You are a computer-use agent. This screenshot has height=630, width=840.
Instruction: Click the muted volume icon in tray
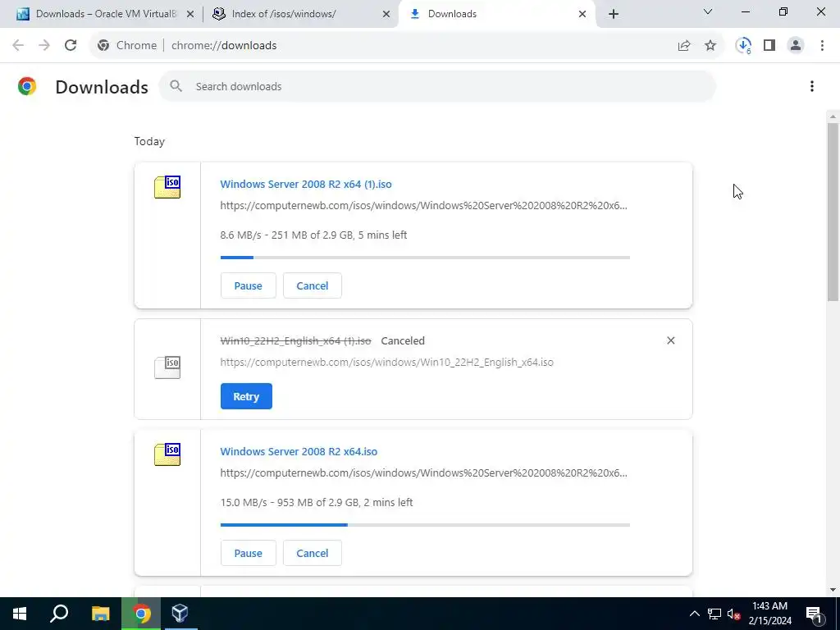[x=734, y=614]
